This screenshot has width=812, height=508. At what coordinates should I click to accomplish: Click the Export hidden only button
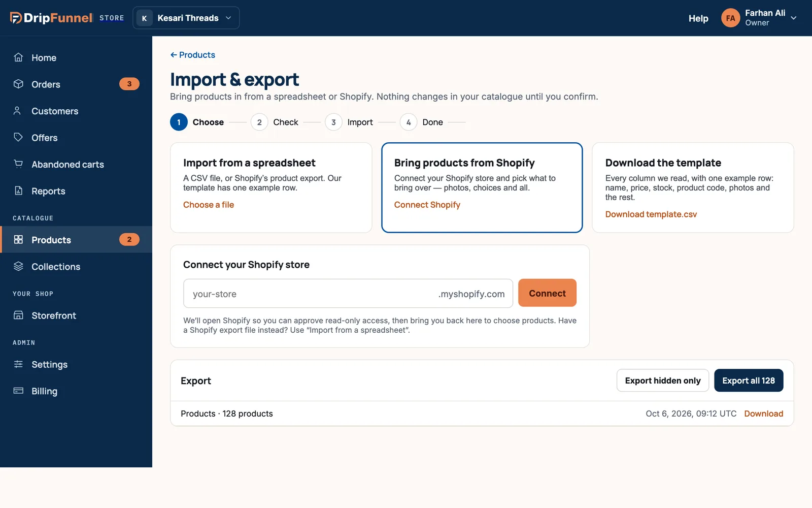pos(663,380)
